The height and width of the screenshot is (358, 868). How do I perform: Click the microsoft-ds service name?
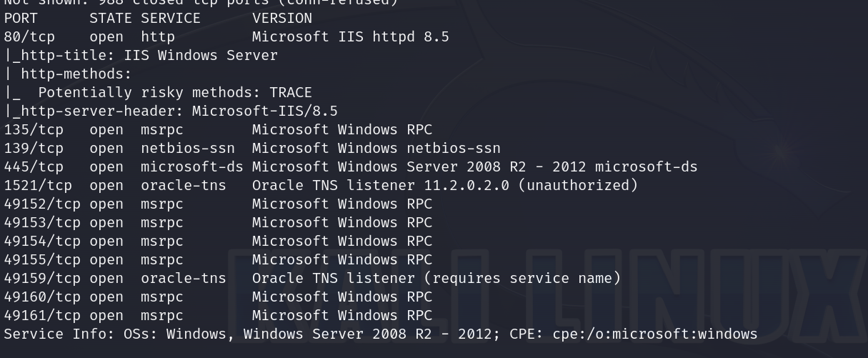191,166
